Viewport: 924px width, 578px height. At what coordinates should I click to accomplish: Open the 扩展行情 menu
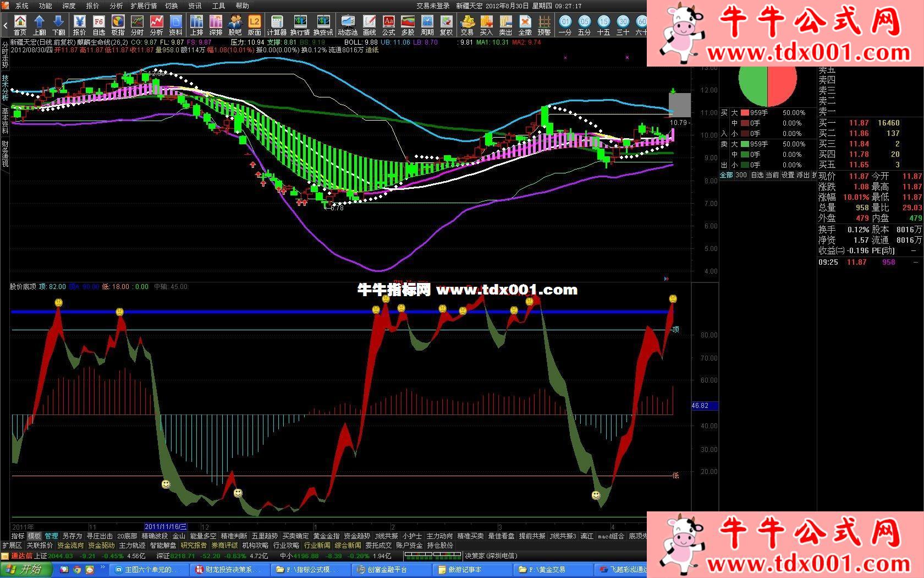[144, 6]
